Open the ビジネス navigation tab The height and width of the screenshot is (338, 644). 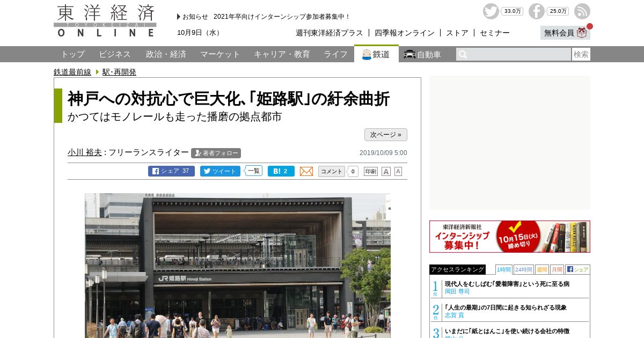(115, 54)
